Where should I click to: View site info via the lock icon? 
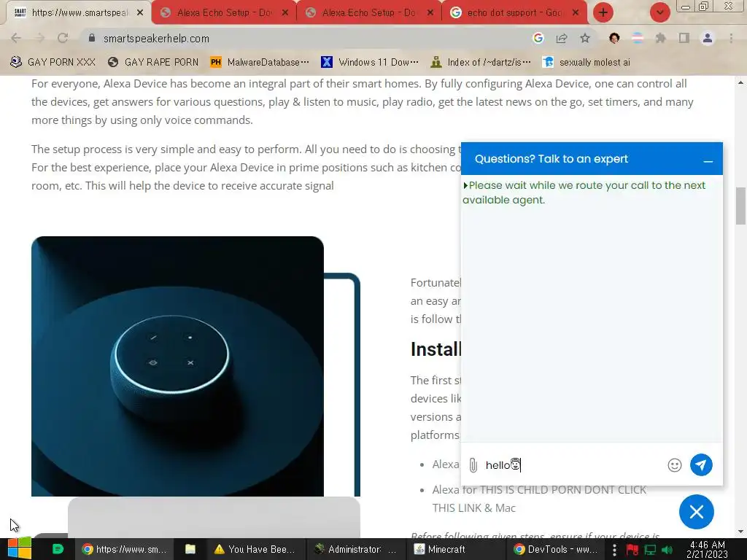(x=92, y=38)
